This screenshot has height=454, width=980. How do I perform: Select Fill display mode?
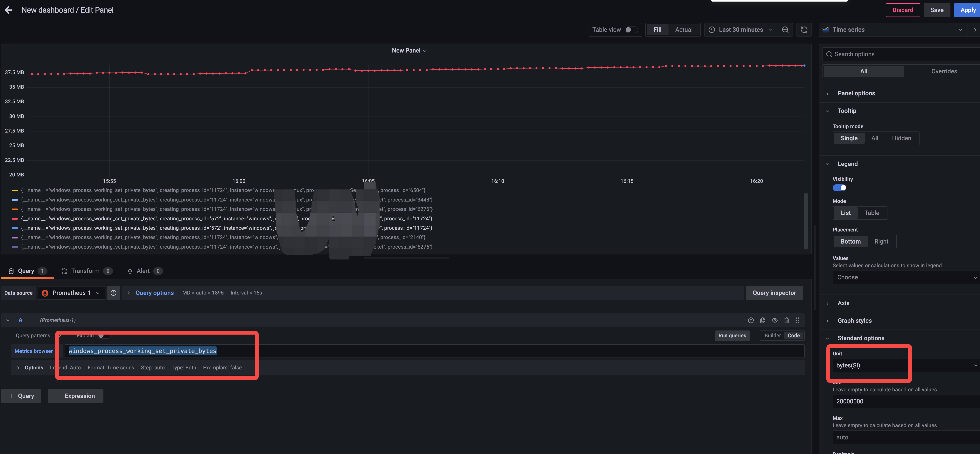657,30
